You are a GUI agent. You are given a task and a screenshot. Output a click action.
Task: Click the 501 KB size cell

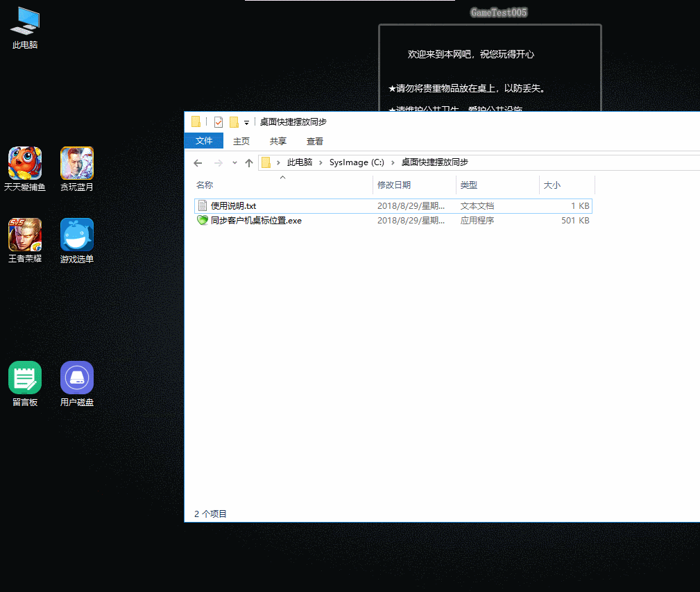(575, 221)
